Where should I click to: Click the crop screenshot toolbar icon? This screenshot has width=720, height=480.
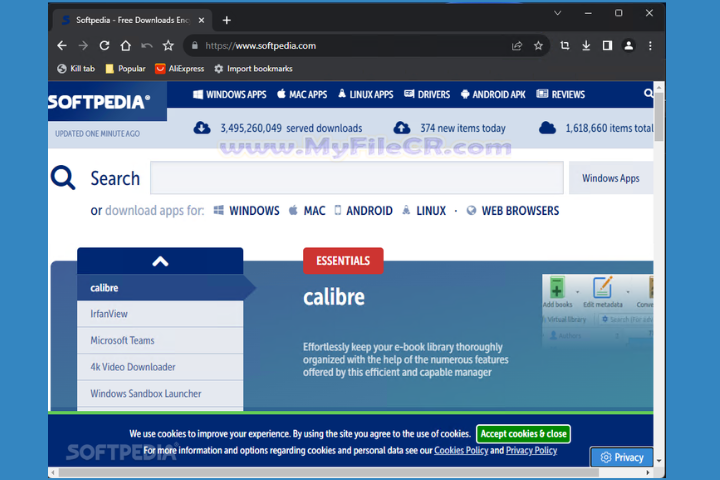click(565, 45)
